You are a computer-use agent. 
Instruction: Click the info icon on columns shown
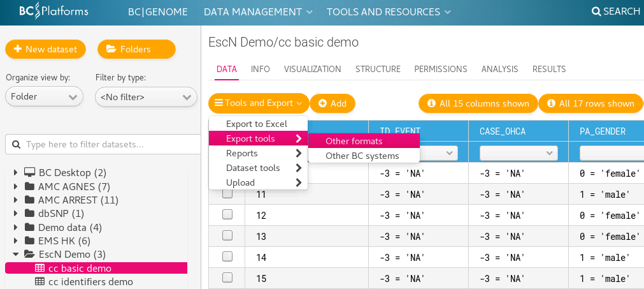tap(431, 103)
